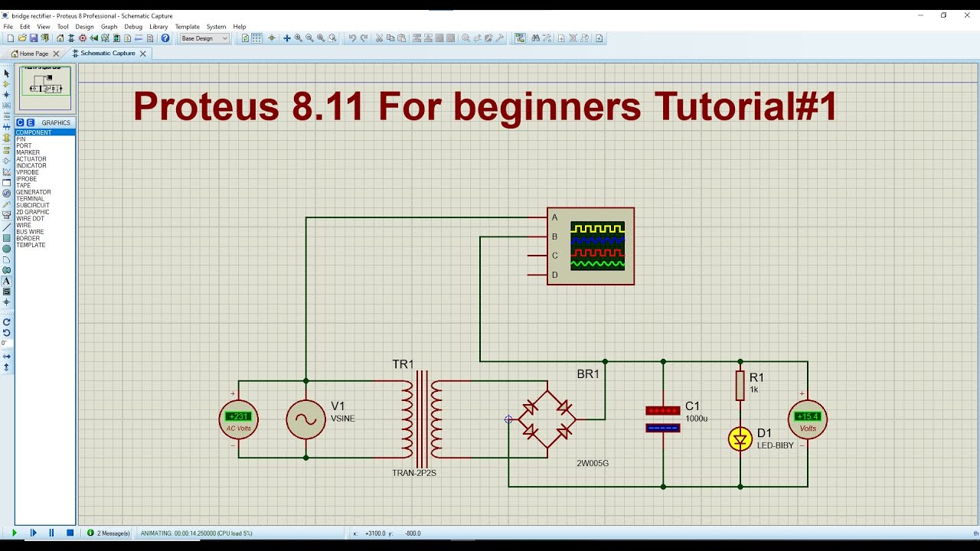This screenshot has width=980, height=551.
Task: Select the Generator Mode tool
Action: pos(7,194)
